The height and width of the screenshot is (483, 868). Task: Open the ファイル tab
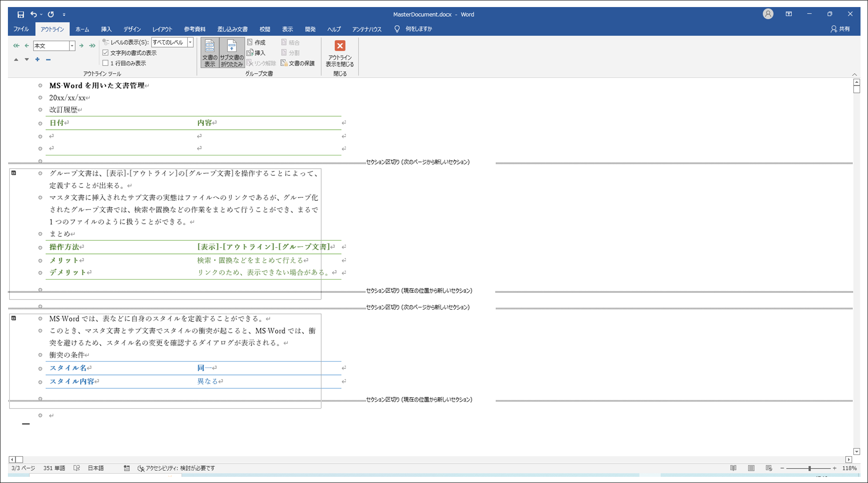pyautogui.click(x=21, y=29)
